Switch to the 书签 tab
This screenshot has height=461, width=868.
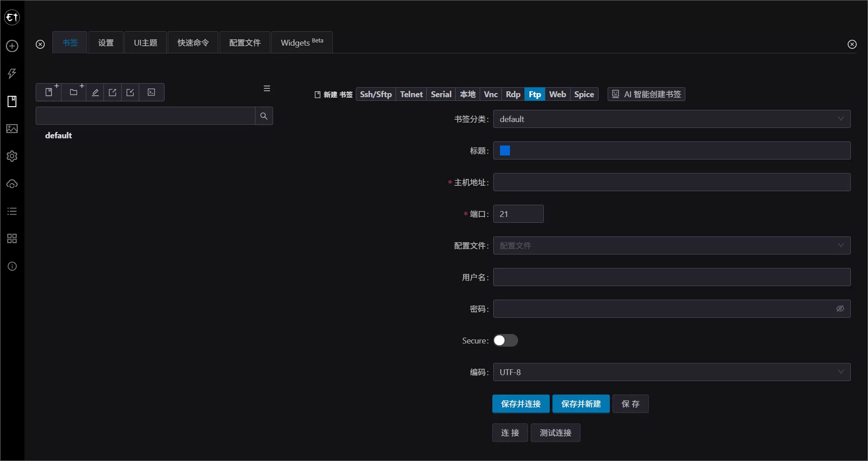coord(70,42)
